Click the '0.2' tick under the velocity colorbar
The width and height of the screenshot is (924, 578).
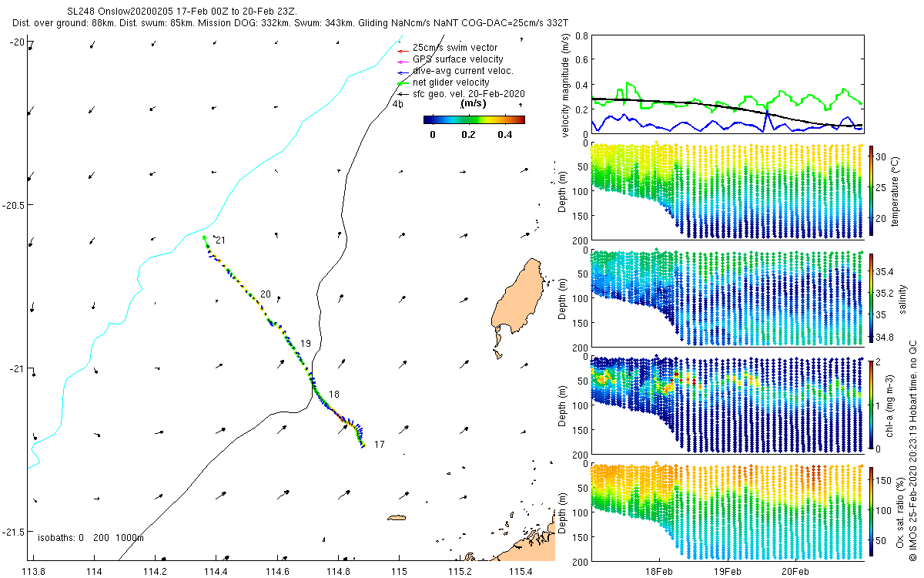coord(468,135)
